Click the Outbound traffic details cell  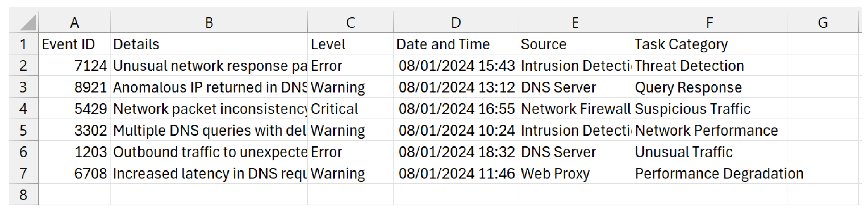point(209,152)
